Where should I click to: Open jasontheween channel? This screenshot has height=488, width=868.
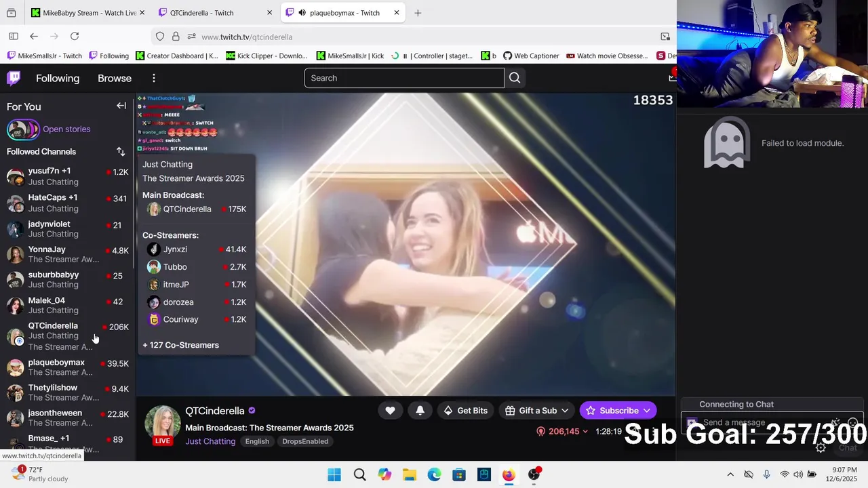pyautogui.click(x=68, y=418)
